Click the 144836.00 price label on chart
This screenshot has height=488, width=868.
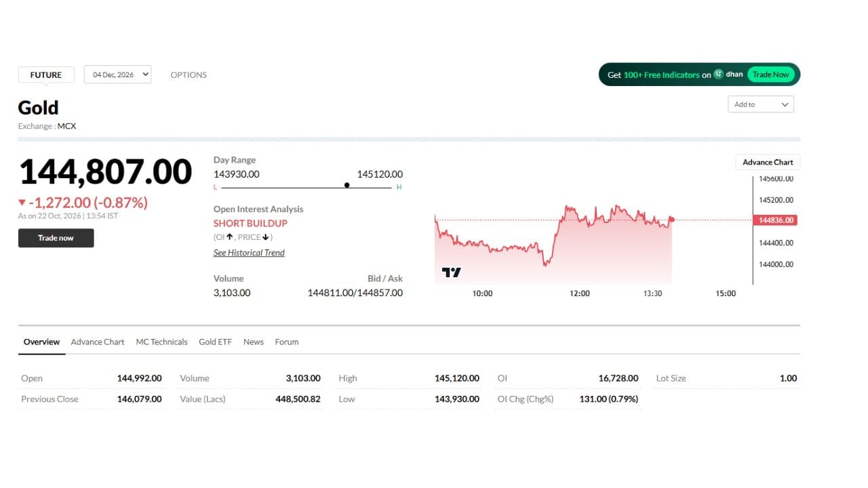[775, 220]
